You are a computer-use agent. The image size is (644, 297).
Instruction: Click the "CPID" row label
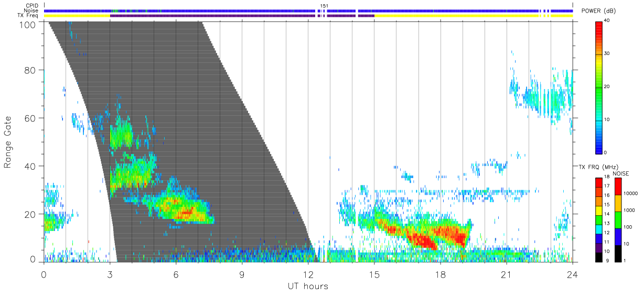click(x=32, y=6)
